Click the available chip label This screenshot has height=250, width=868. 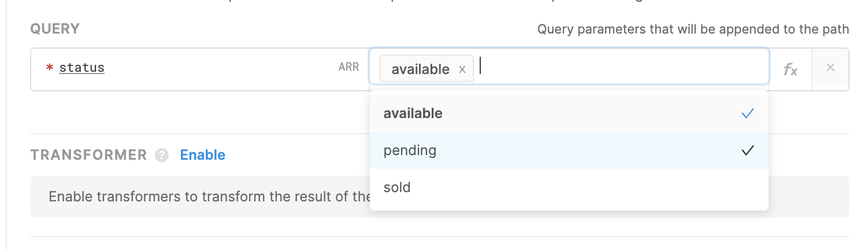click(420, 69)
